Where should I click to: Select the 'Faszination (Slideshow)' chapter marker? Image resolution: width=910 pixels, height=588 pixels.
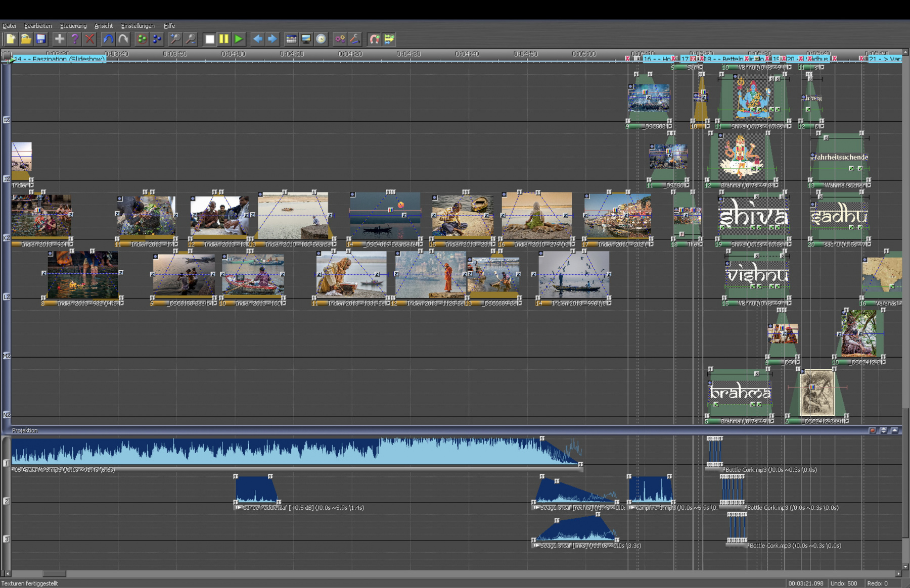tap(59, 59)
